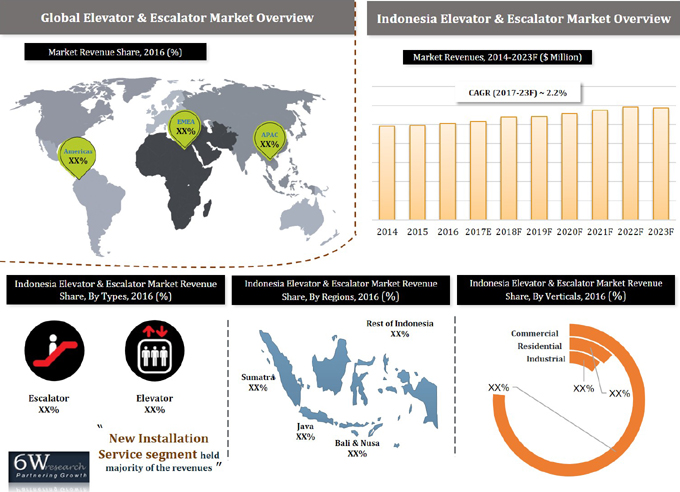Select the 2021F revenue bar
This screenshot has width=680, height=492.
600,165
